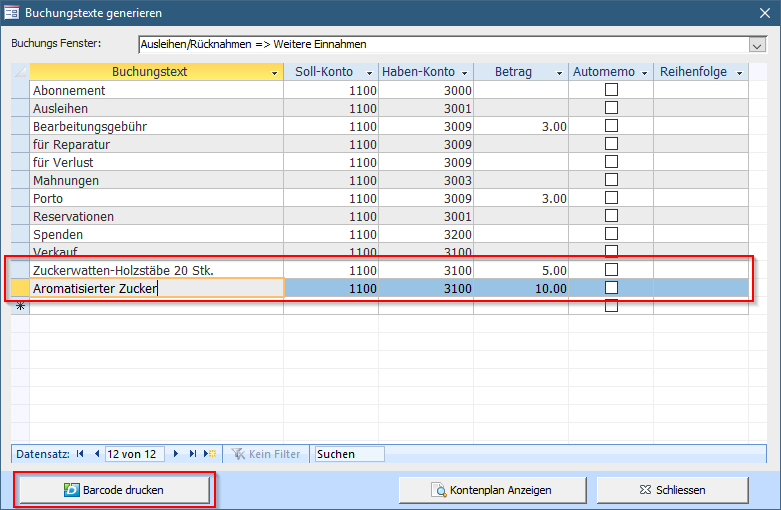781x510 pixels.
Task: Click the select-all corner of the datasheet
Action: [20, 72]
